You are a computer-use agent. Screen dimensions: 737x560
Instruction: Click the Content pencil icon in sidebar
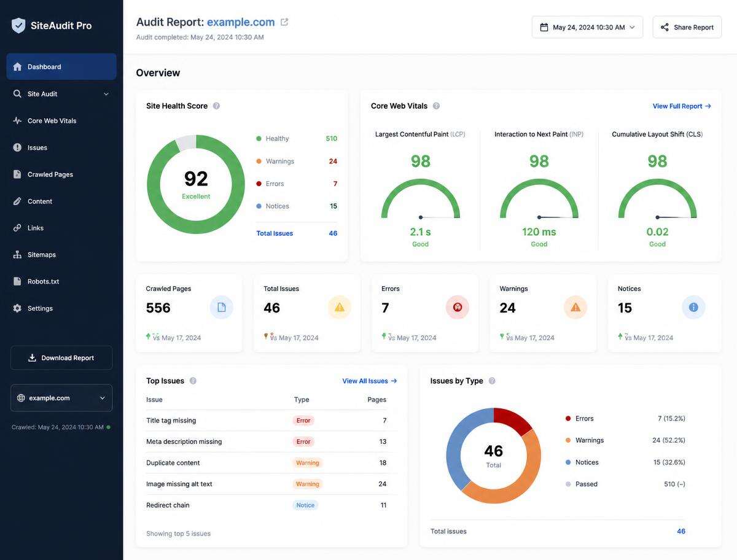point(17,201)
